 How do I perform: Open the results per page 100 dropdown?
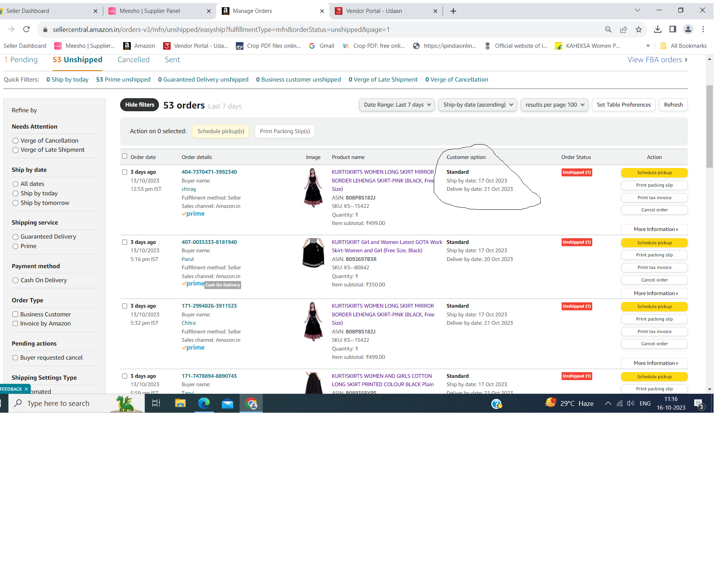[554, 105]
